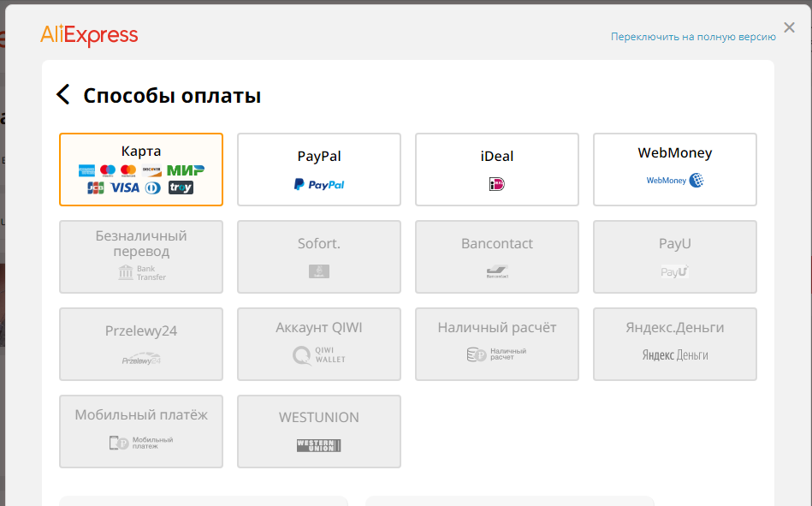
Task: Close the payment methods dialog
Action: (789, 27)
